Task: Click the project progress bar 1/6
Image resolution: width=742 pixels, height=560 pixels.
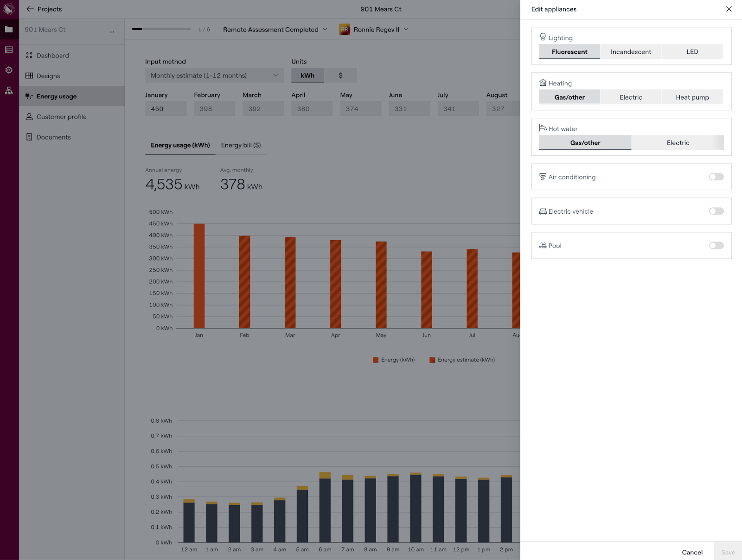Action: 161,29
